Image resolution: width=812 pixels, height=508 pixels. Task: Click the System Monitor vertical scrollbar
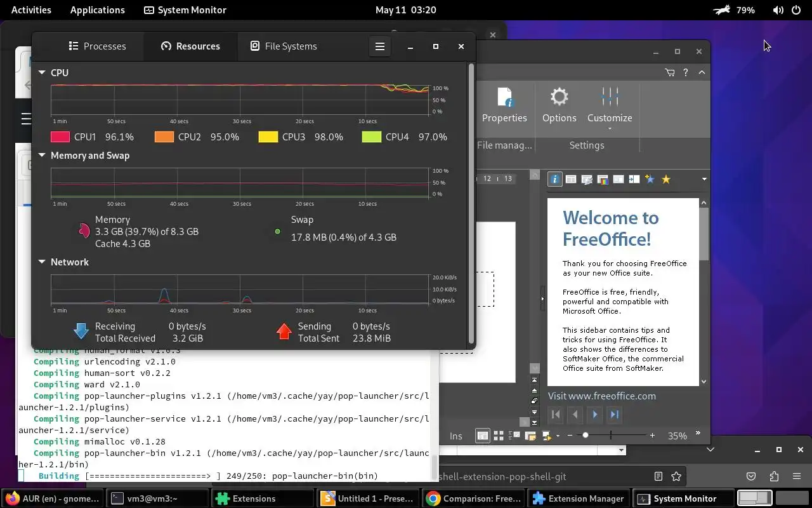(471, 203)
